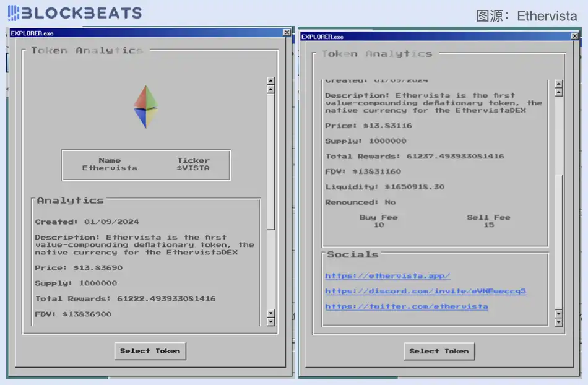Click the Sell Fee value
Image resolution: width=588 pixels, height=385 pixels.
pyautogui.click(x=488, y=225)
